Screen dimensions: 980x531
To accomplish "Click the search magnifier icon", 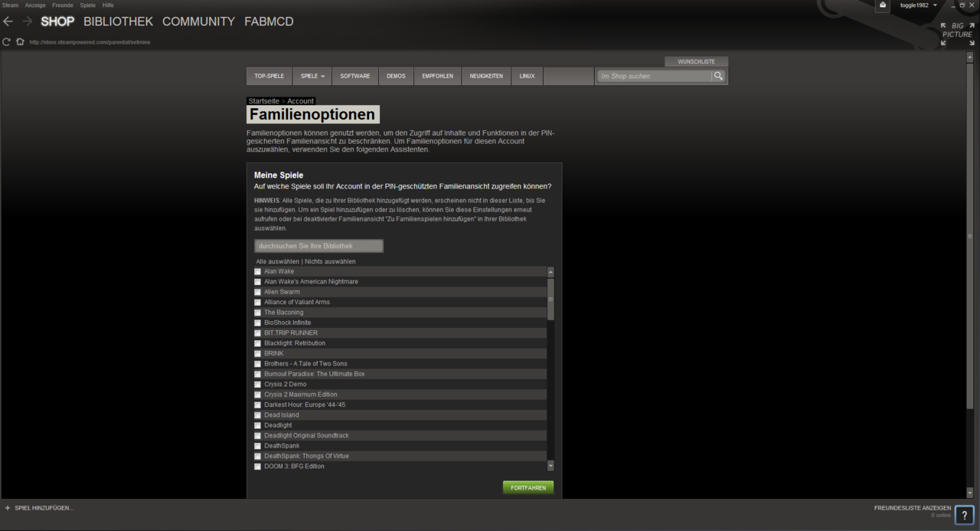I will 718,76.
